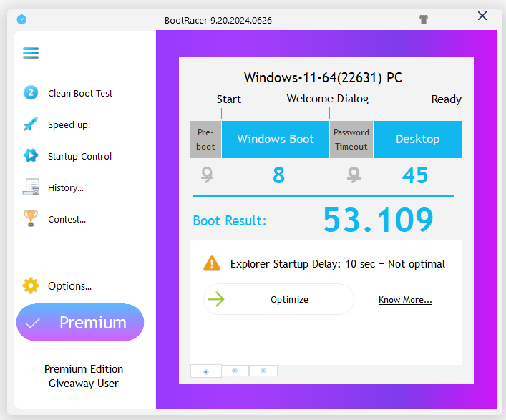Select the first page dot
506x420 pixels.
206,371
